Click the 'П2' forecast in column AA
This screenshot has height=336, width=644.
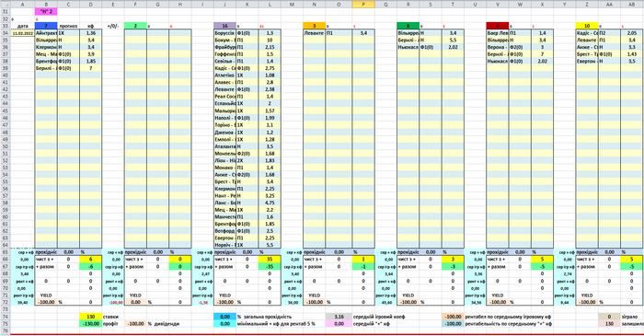(609, 33)
